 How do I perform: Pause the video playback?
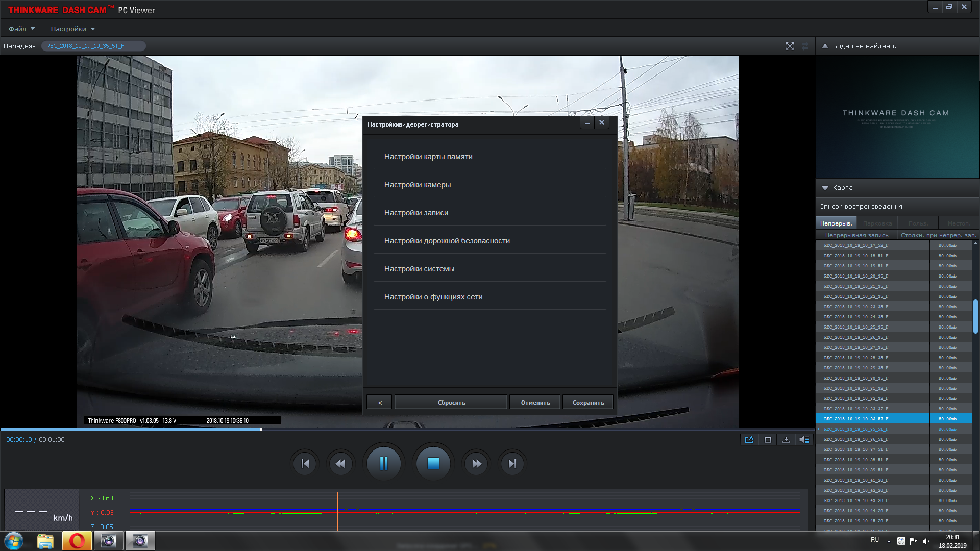point(384,463)
